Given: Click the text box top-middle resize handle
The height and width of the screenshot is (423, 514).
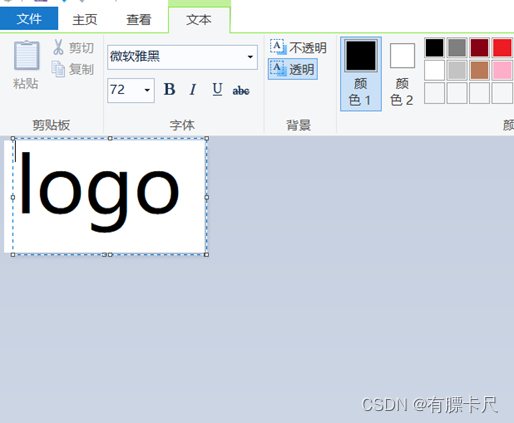Looking at the screenshot, I should coord(110,138).
